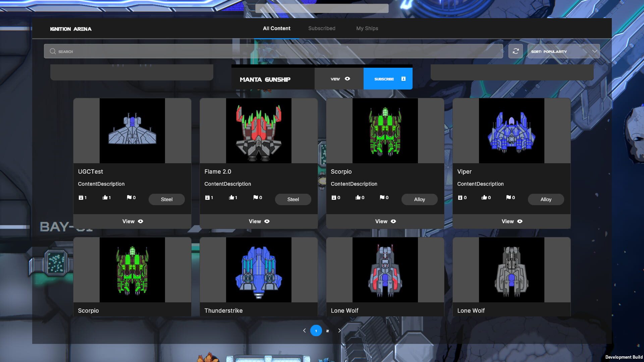The height and width of the screenshot is (362, 644).
Task: Click the download count icon on UGCTest card
Action: pos(81,197)
